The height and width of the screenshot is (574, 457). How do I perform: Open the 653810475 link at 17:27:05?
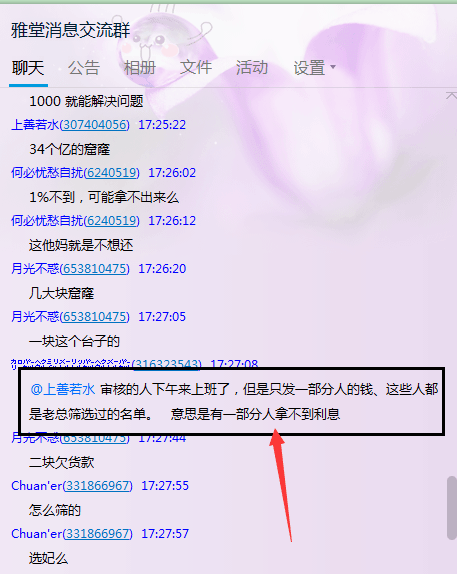pos(95,317)
